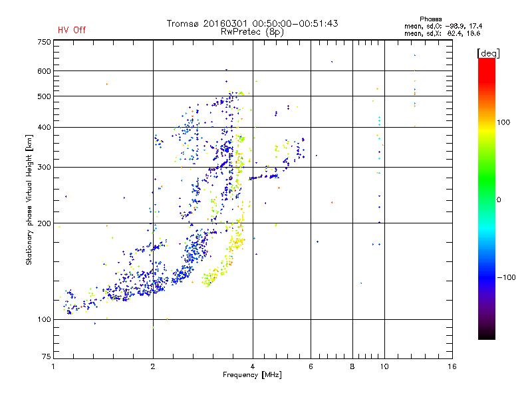Viewport: 532px width, 399px height.
Task: Select the RwPretec (8p) subtitle text
Action: (x=252, y=31)
